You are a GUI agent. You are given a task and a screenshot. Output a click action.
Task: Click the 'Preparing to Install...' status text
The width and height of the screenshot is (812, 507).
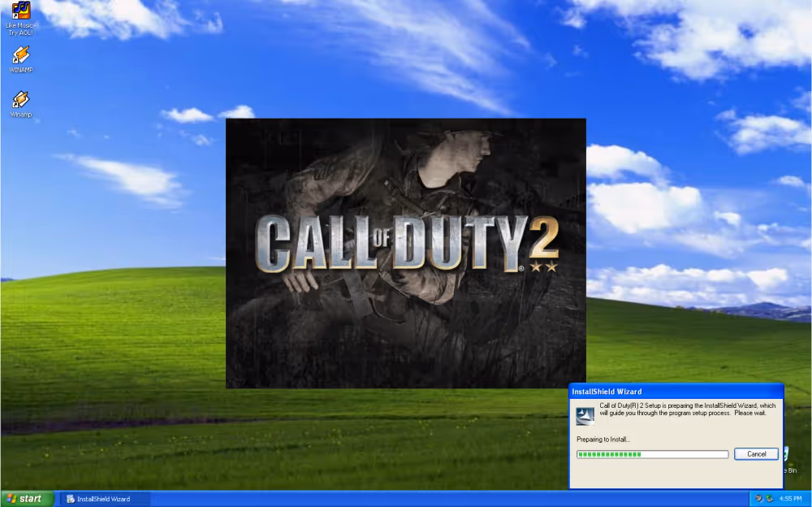603,440
